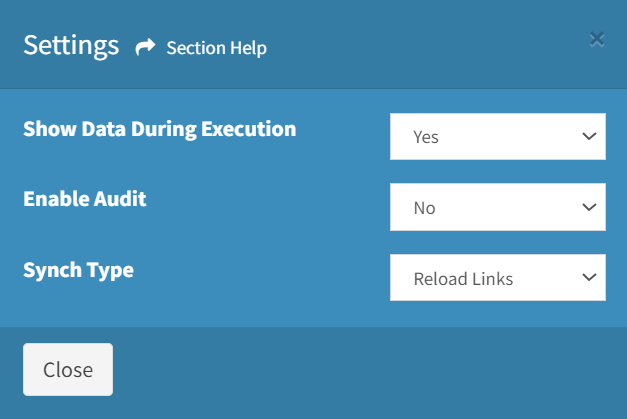Dismiss dialog with the X icon
The height and width of the screenshot is (419, 627).
pyautogui.click(x=597, y=40)
